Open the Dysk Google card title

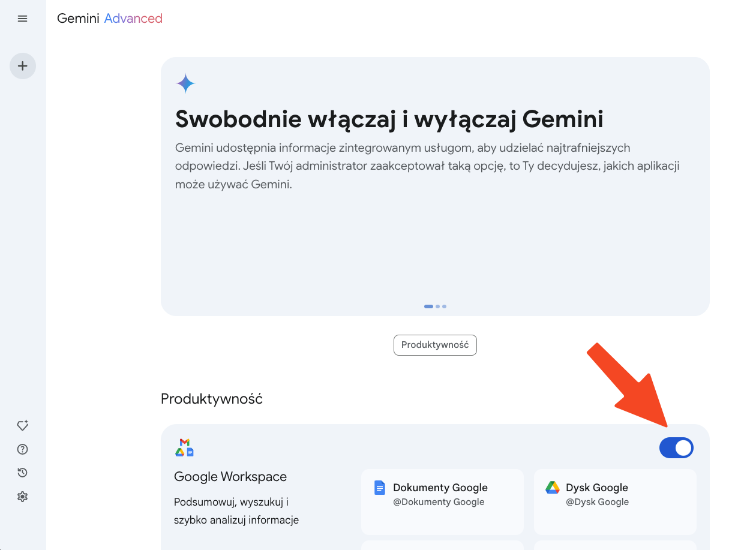[597, 488]
